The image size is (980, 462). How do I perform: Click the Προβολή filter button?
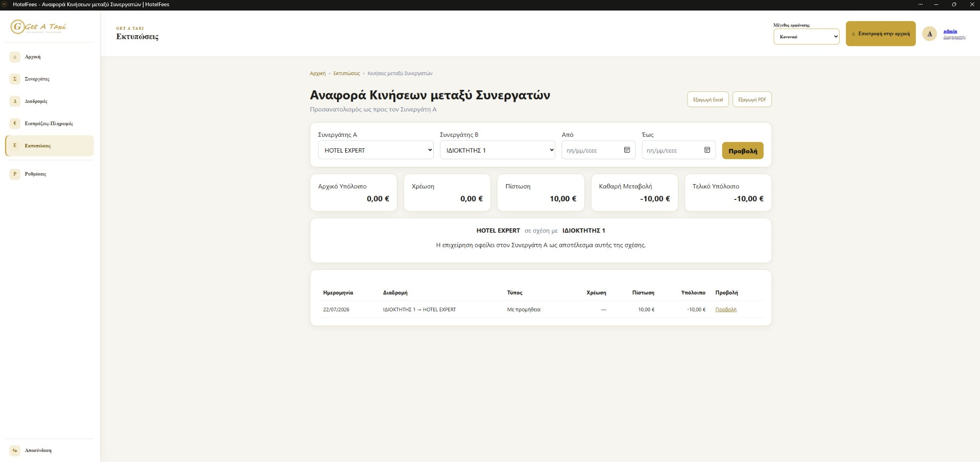[x=743, y=151]
